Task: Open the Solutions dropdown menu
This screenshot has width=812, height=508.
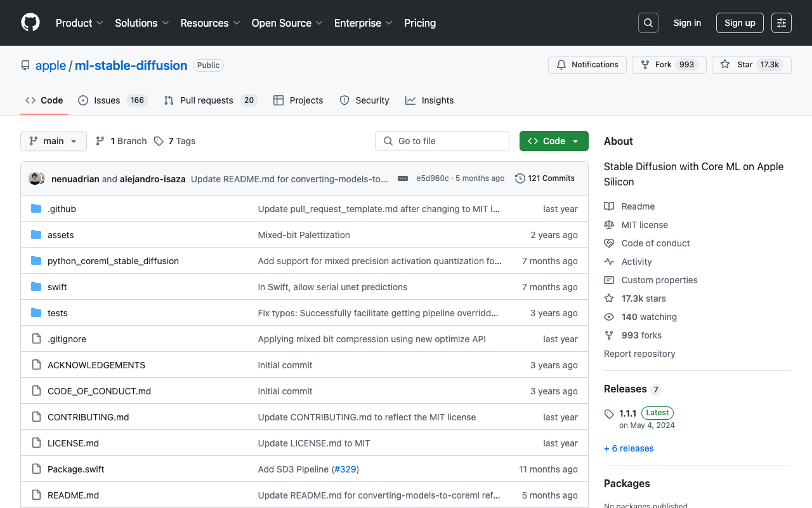Action: (142, 23)
